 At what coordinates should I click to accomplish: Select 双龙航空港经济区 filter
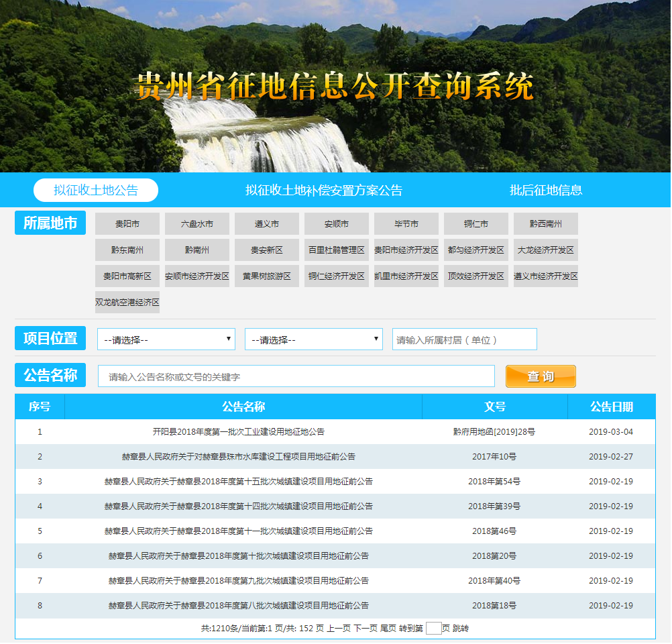(127, 303)
